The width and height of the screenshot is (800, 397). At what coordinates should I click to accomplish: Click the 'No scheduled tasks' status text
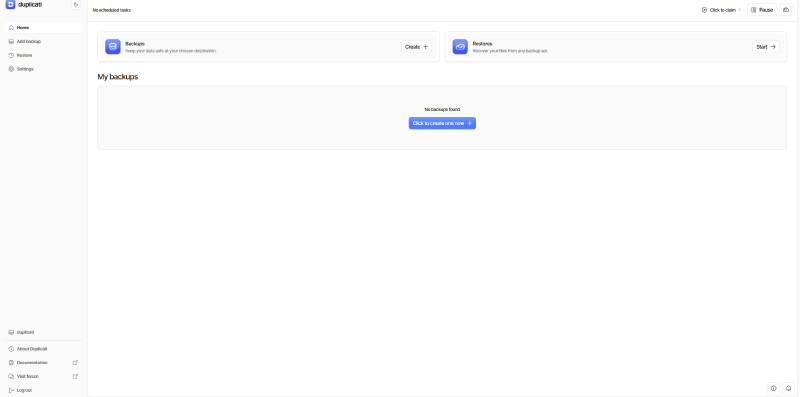coord(111,10)
